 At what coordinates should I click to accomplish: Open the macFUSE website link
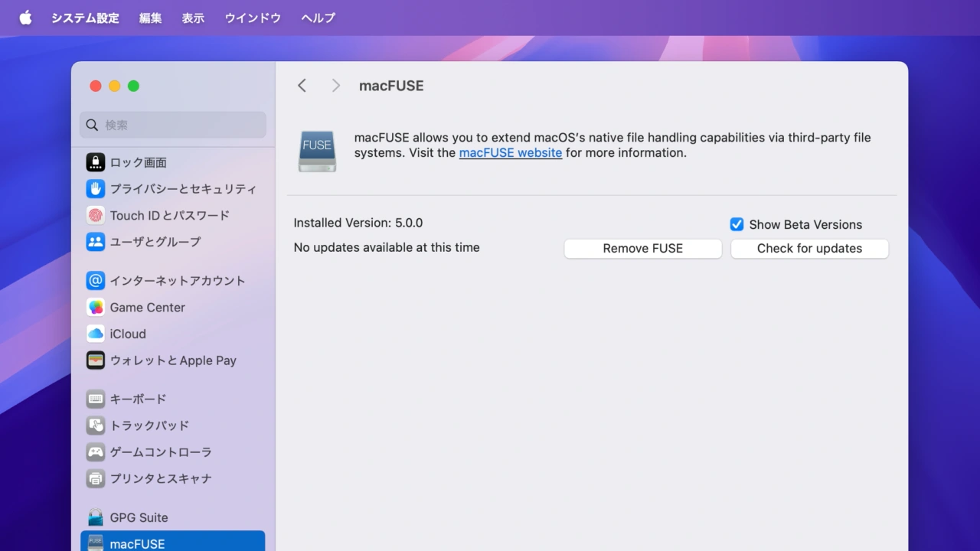[510, 153]
